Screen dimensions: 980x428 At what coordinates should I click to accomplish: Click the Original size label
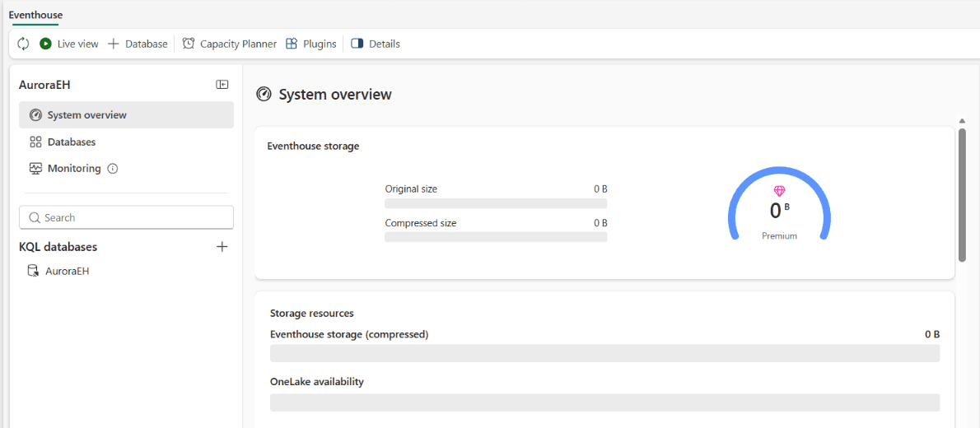pos(411,188)
